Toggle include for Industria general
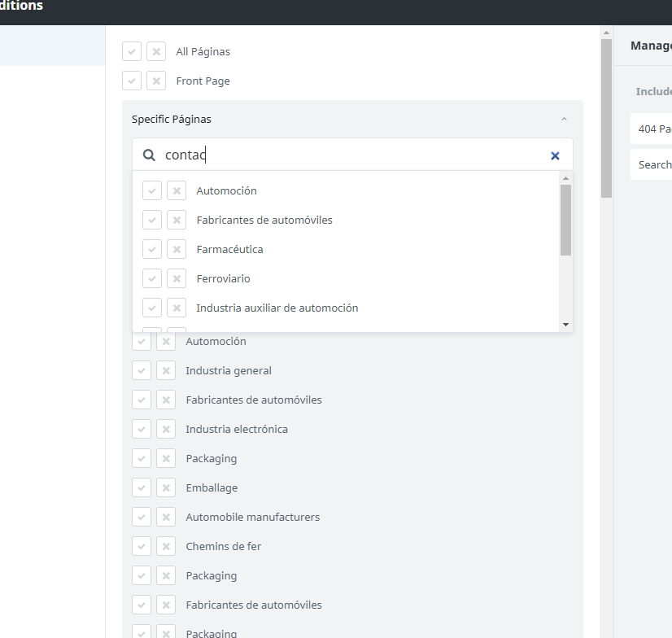Image resolution: width=672 pixels, height=638 pixels. (142, 370)
